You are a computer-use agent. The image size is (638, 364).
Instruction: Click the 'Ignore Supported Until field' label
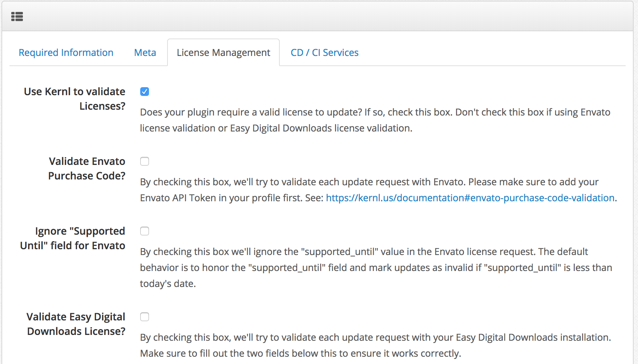[72, 238]
